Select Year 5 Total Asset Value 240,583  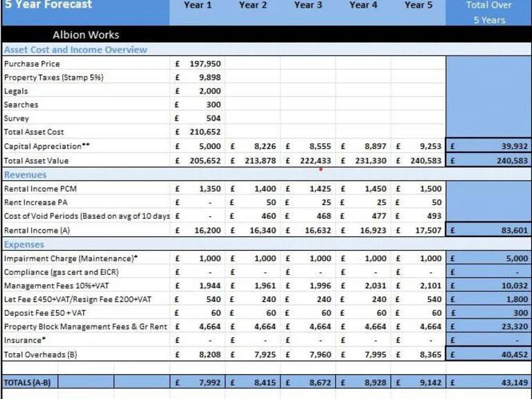[425, 161]
